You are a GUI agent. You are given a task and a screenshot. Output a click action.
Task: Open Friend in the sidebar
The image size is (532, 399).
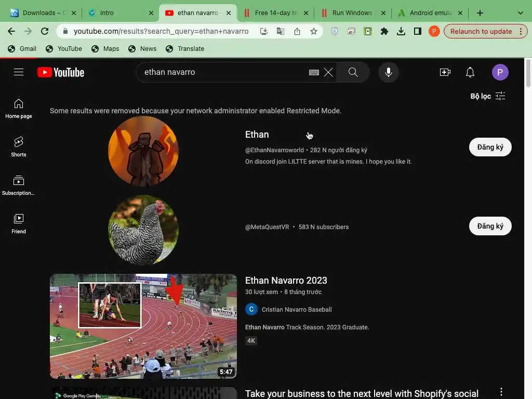click(19, 224)
